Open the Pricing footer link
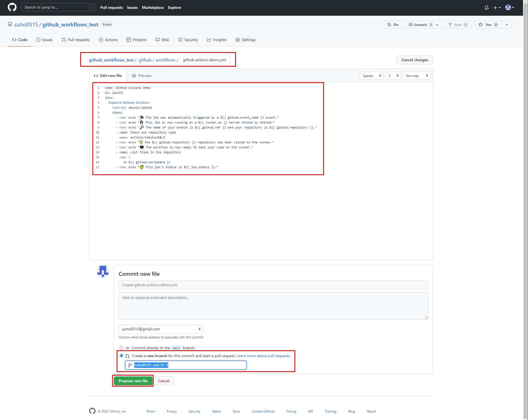 click(291, 411)
